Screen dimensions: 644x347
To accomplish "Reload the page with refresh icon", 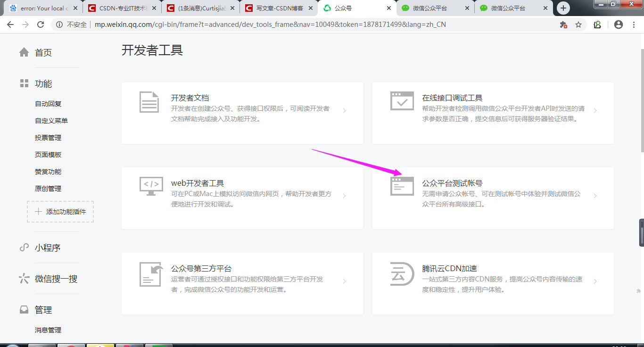I will (x=41, y=25).
